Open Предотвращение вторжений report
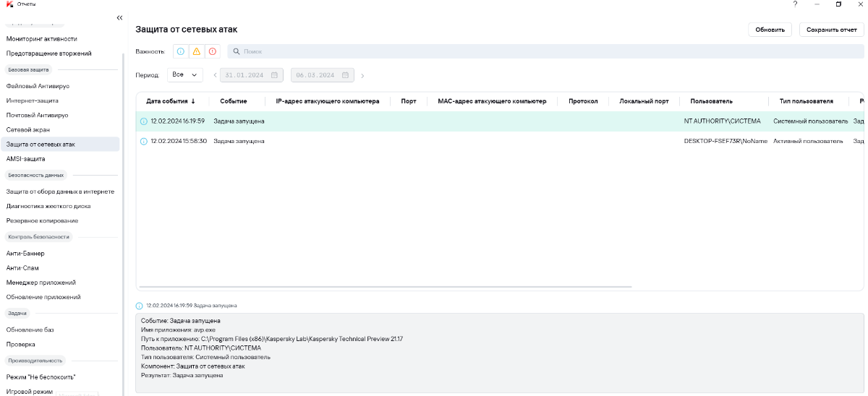This screenshot has height=396, width=868. (x=49, y=53)
